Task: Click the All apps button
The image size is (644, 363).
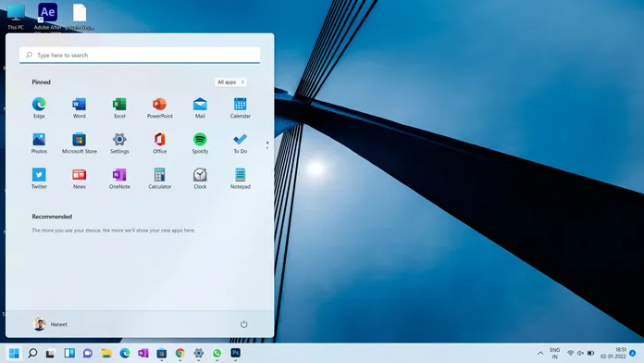Action: [x=230, y=82]
